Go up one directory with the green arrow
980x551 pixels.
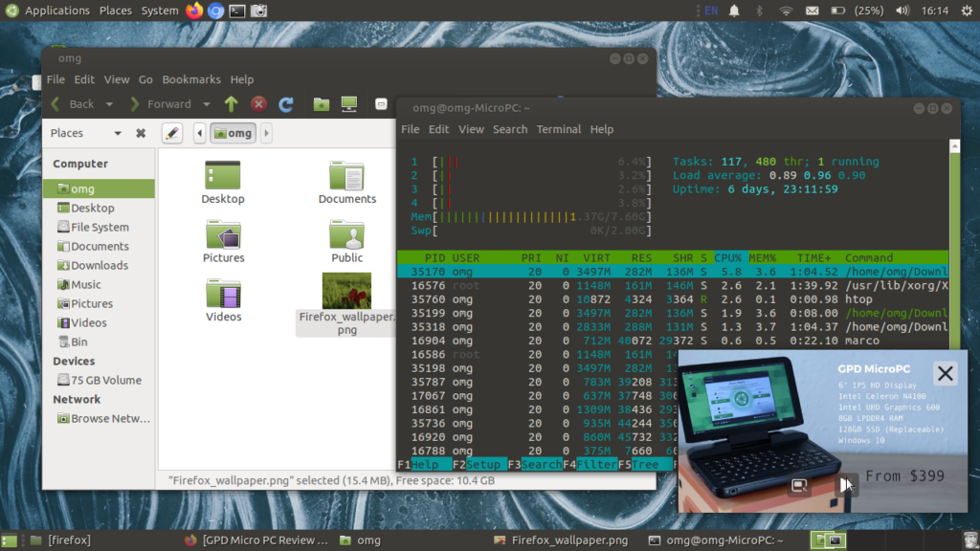[x=231, y=103]
